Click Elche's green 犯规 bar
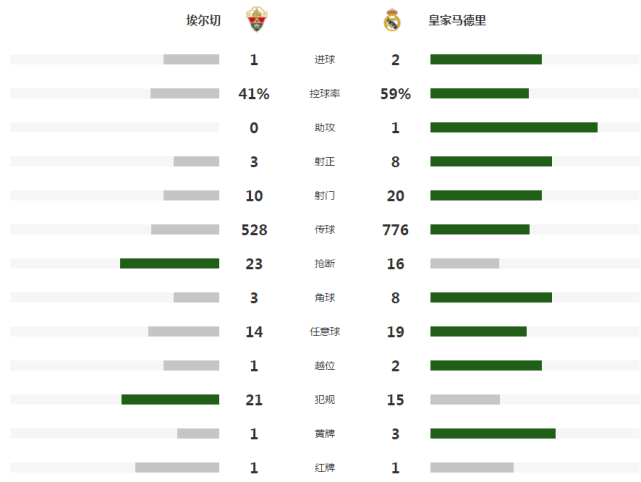This screenshot has height=482, width=641. 170,399
